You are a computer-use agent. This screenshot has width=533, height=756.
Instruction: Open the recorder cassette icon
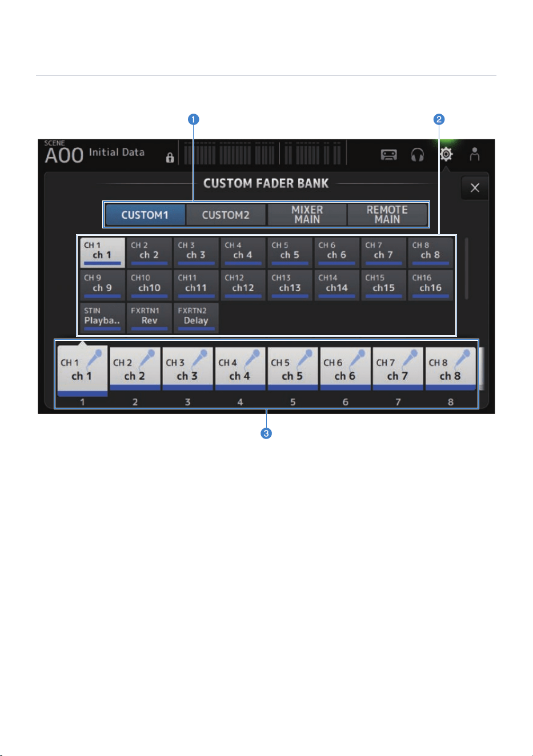coord(389,155)
